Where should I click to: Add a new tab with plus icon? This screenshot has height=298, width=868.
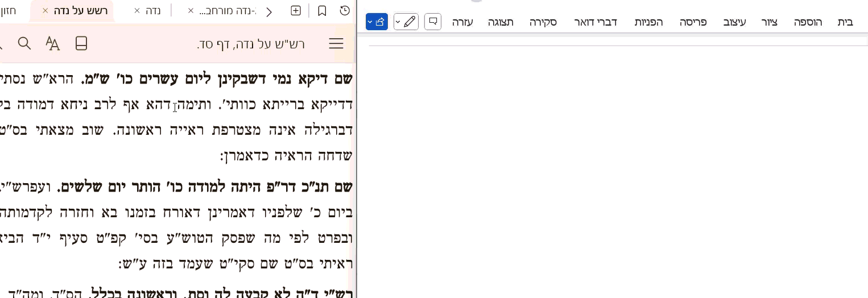[x=296, y=11]
